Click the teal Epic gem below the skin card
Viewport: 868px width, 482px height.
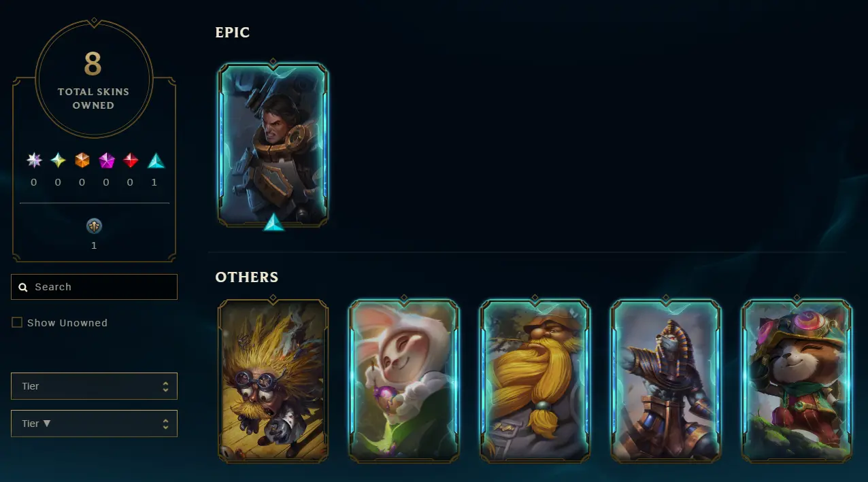[273, 222]
